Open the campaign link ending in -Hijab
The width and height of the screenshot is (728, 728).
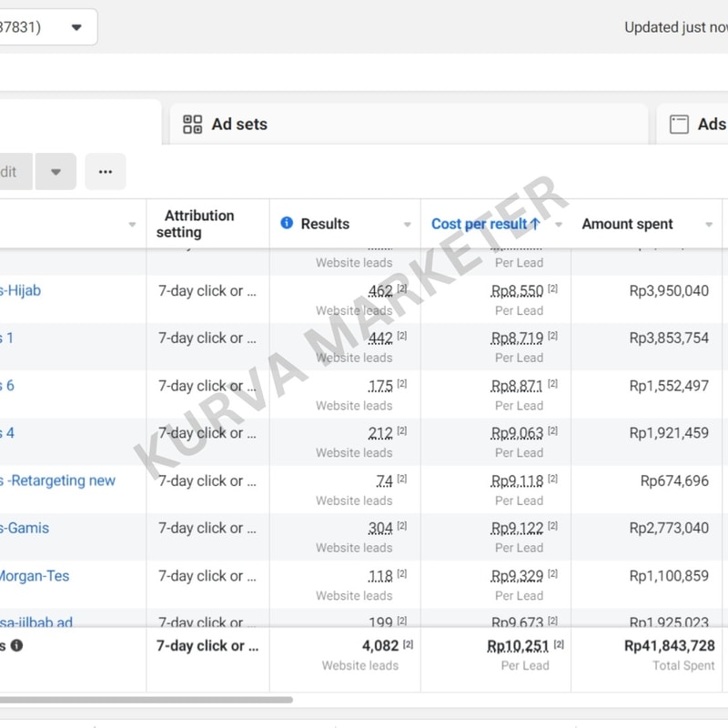coord(20,290)
